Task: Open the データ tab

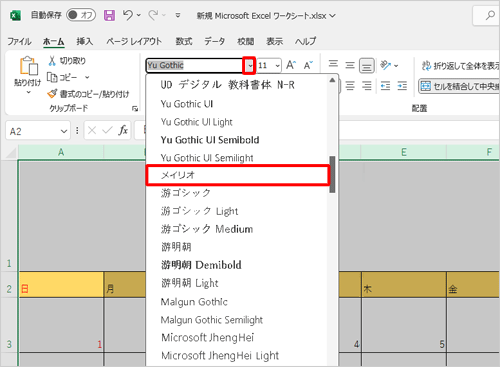Action: pos(214,41)
